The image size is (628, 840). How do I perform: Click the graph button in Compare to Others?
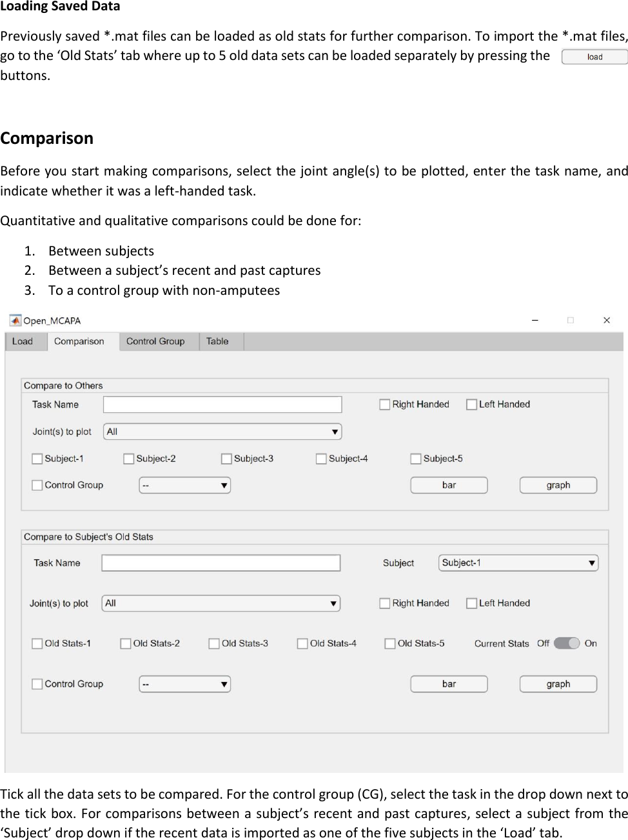click(x=557, y=485)
